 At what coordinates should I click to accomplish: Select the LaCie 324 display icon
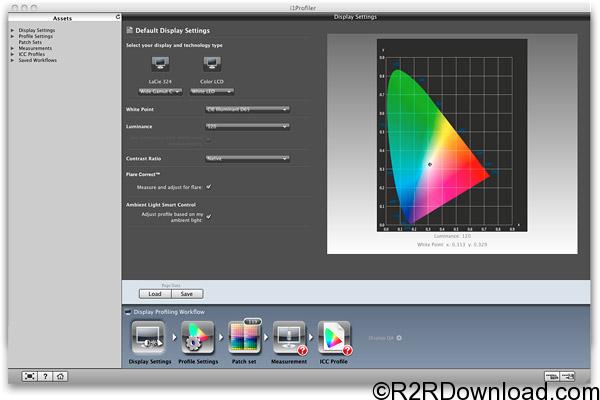point(160,64)
